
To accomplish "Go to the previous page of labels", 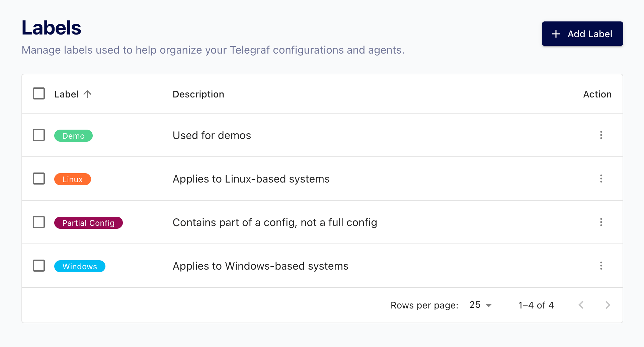I will (581, 305).
